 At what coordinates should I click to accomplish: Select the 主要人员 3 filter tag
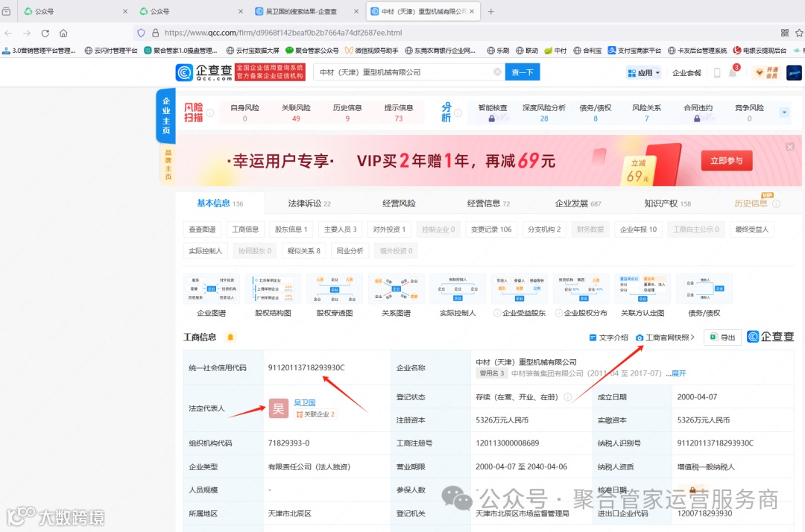click(x=340, y=229)
